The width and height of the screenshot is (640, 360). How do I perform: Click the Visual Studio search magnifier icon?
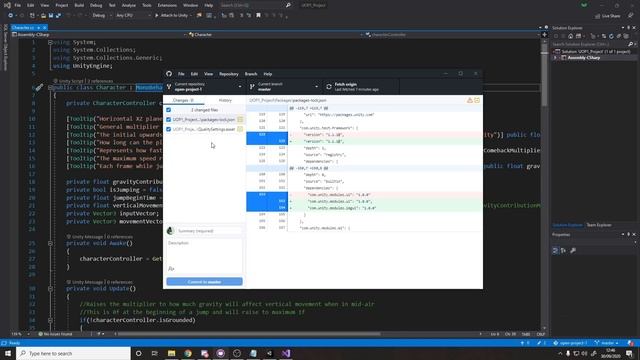pyautogui.click(x=288, y=5)
